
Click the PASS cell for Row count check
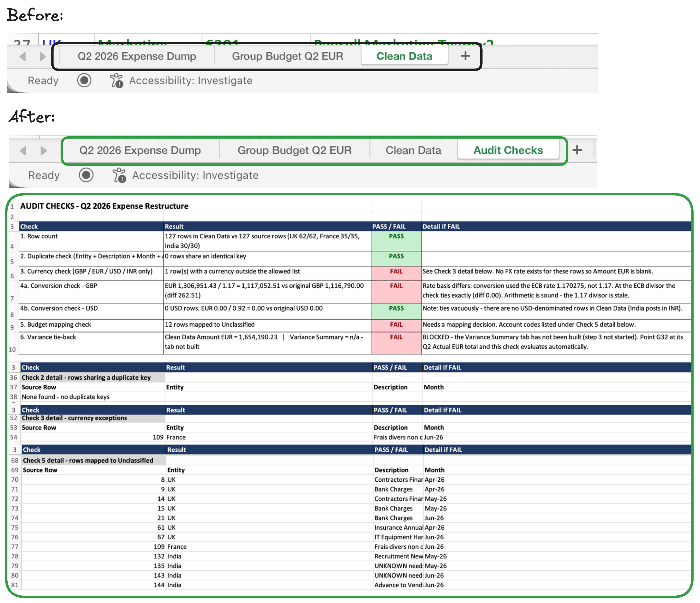pos(396,241)
